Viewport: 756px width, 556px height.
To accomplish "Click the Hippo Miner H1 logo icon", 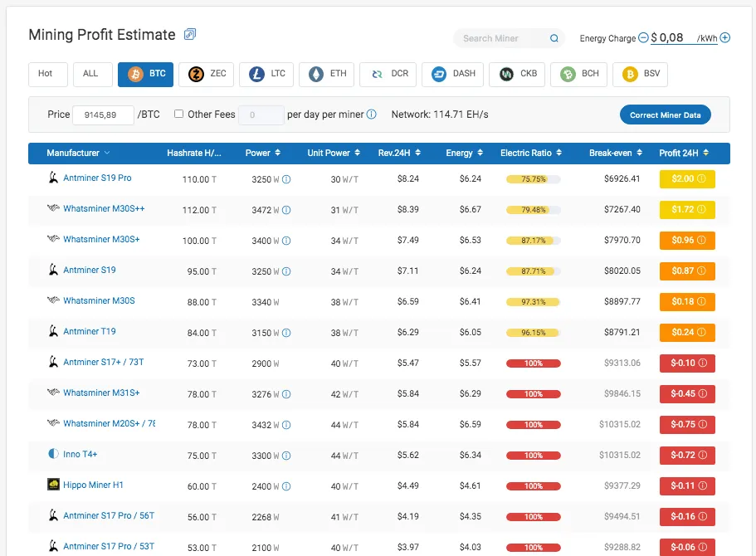I will (x=53, y=484).
